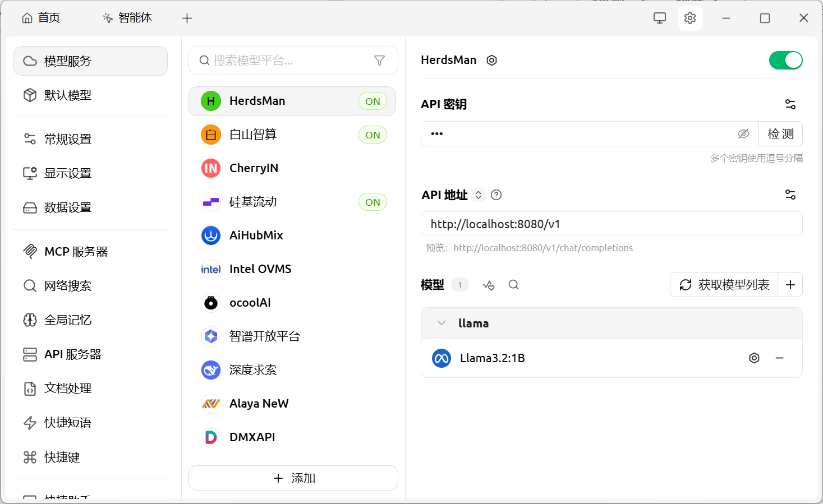The height and width of the screenshot is (504, 823).
Task: Click the 检测 API key check button
Action: [780, 134]
